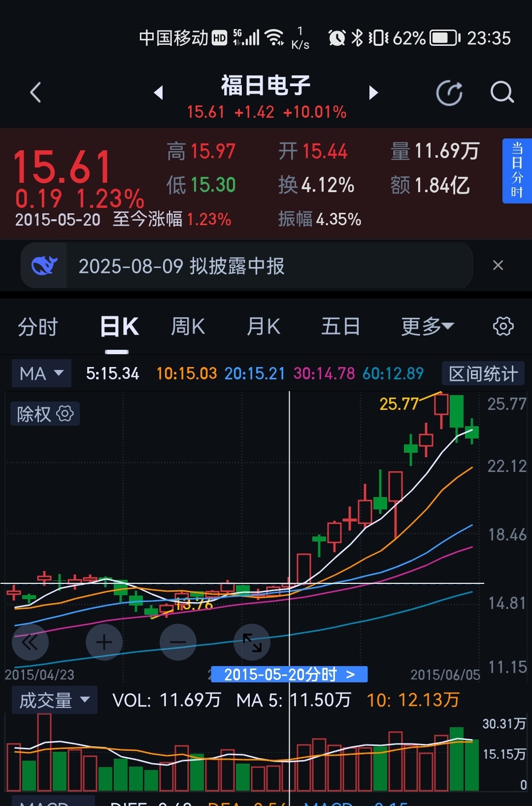This screenshot has width=532, height=806.
Task: Open the MA indicator dropdown
Action: tap(42, 373)
